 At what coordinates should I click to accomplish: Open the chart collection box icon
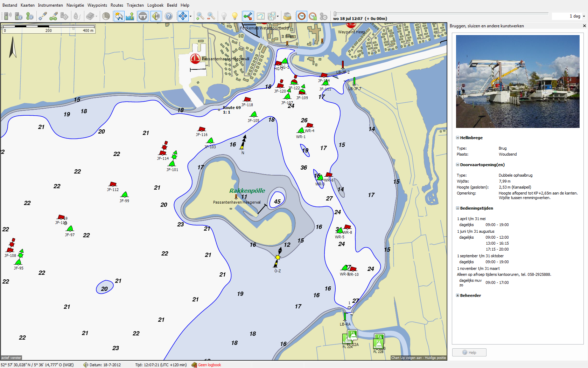point(287,16)
